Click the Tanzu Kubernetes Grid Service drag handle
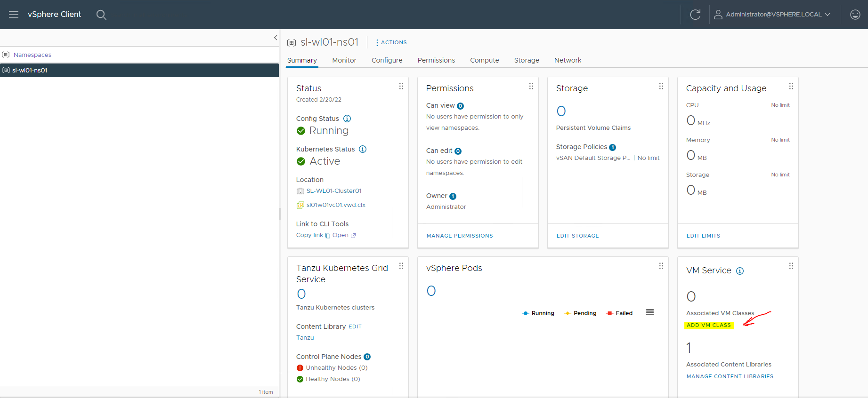This screenshot has width=868, height=398. tap(401, 266)
